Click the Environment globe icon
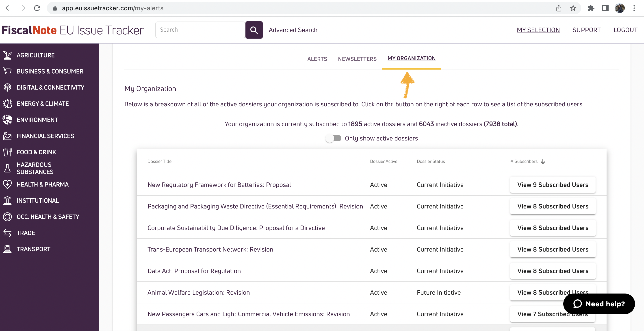644x331 pixels. [7, 120]
